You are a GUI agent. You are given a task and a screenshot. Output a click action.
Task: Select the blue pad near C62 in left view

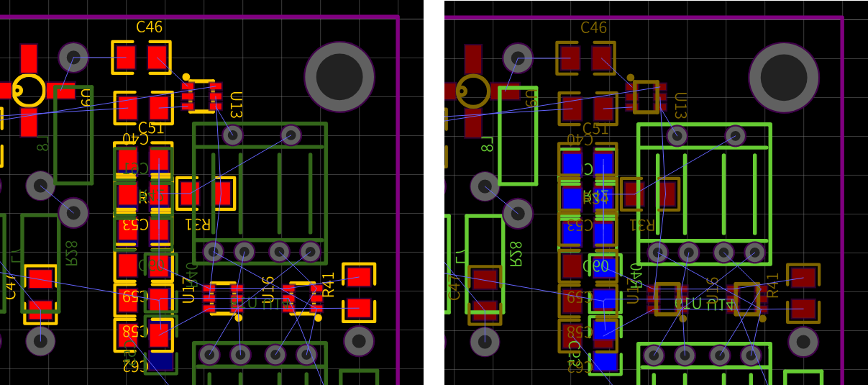tap(160, 361)
